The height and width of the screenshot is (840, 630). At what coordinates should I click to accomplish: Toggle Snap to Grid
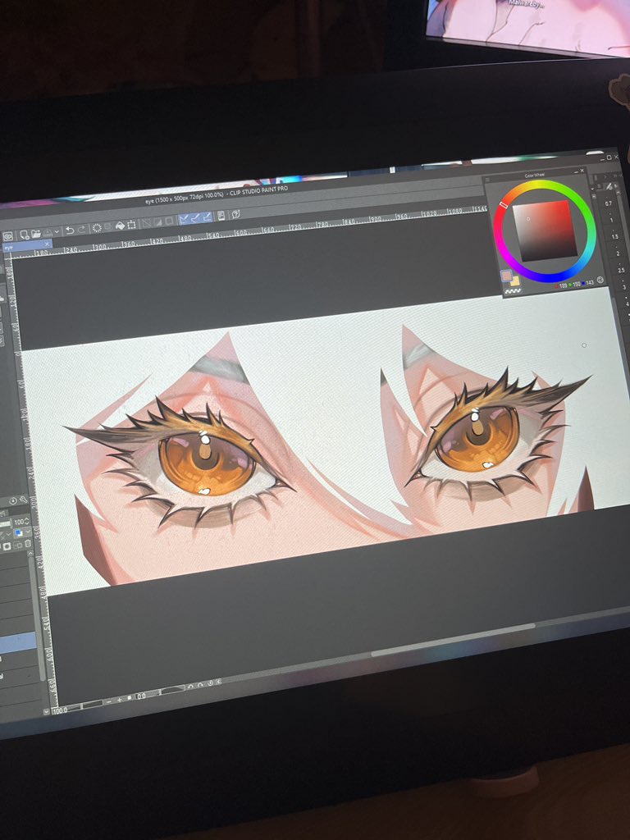[208, 217]
